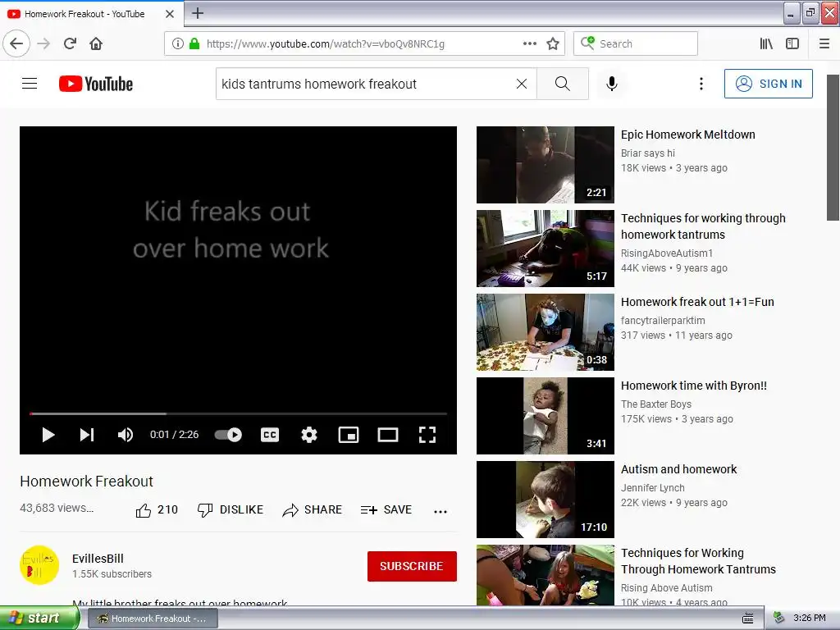Turn on closed captions
Screen dimensions: 840x630
click(269, 435)
